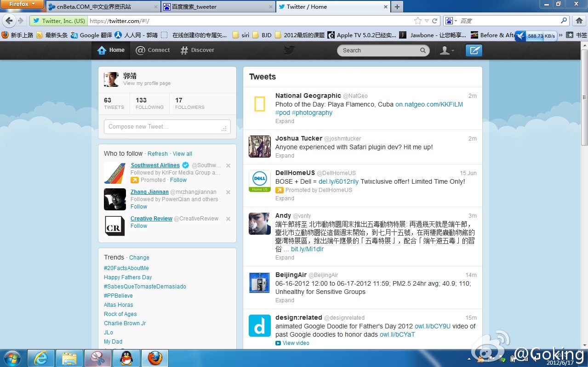Click the Twitter bird logo in navbar

click(289, 50)
